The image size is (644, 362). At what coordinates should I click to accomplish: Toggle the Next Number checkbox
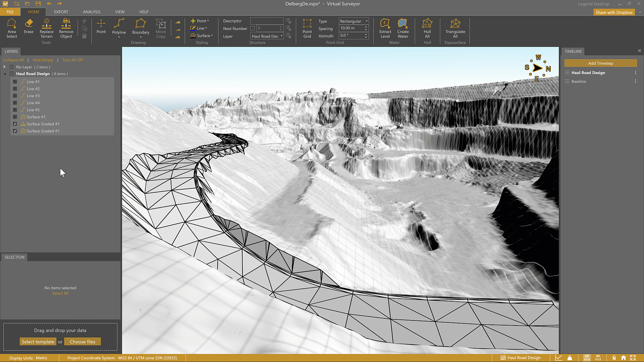253,28
